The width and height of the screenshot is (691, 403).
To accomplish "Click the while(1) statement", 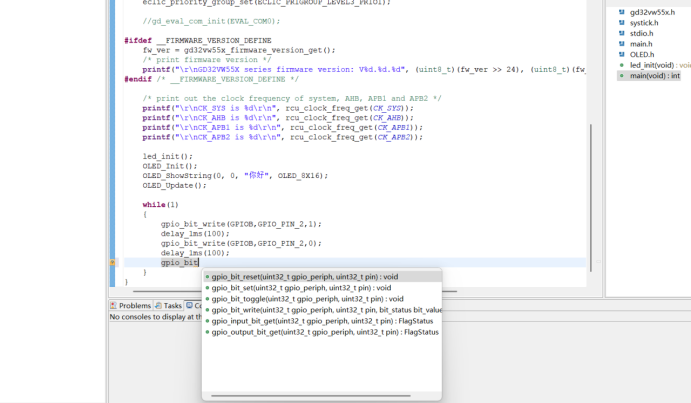I will [x=160, y=205].
